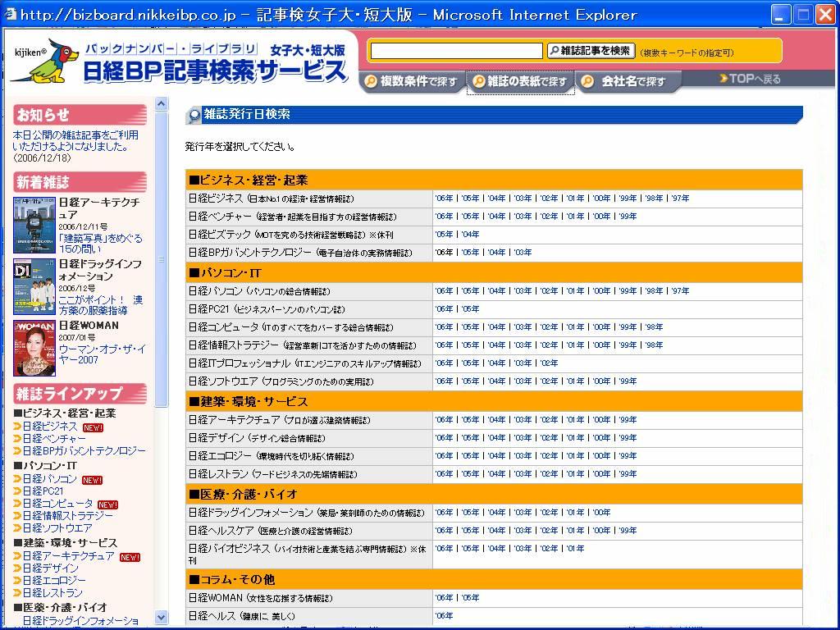
Task: Click the 日経PC21 row label in the table
Action: click(x=267, y=309)
